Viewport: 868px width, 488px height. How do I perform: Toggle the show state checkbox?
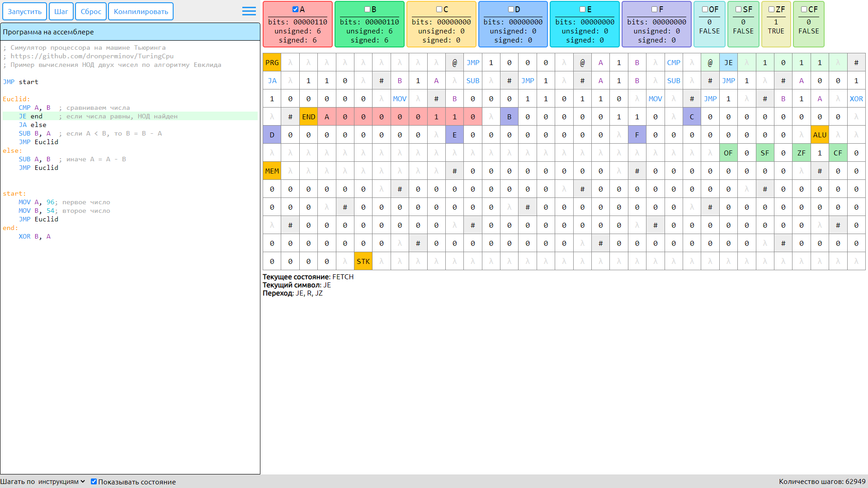(x=94, y=482)
